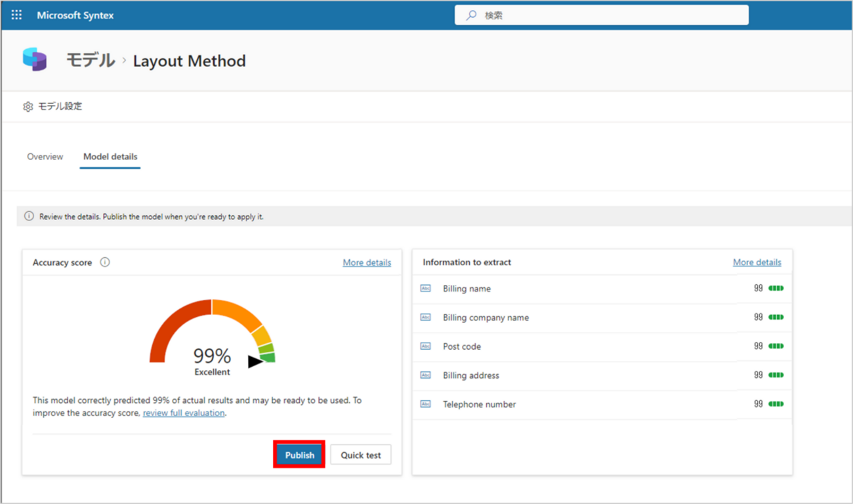The width and height of the screenshot is (853, 504).
Task: Click the Syntex model logo icon
Action: pos(35,60)
